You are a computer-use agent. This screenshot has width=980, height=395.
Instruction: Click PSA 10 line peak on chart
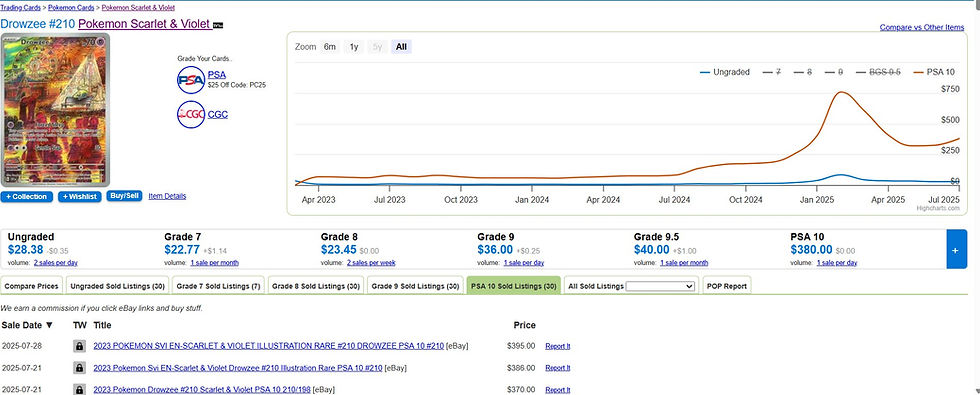842,92
